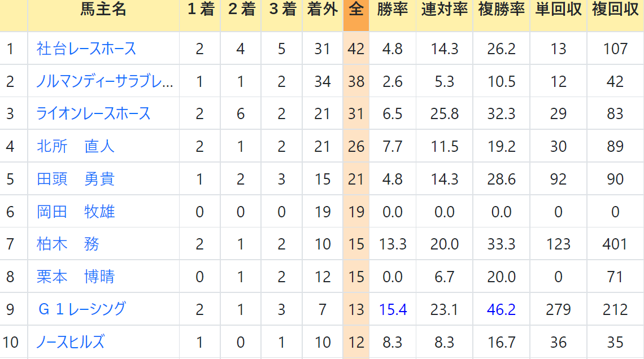
Task: Sort by the 連対率 column header
Action: 445,9
